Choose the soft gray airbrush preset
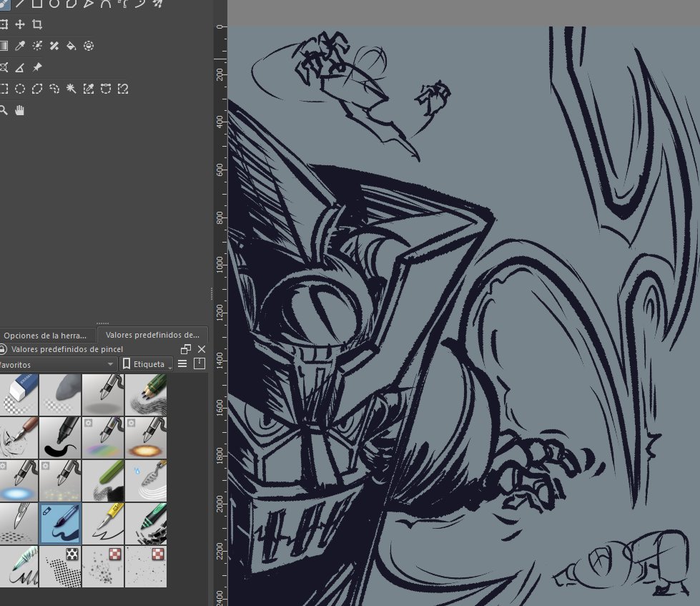The image size is (700, 606). tap(103, 395)
